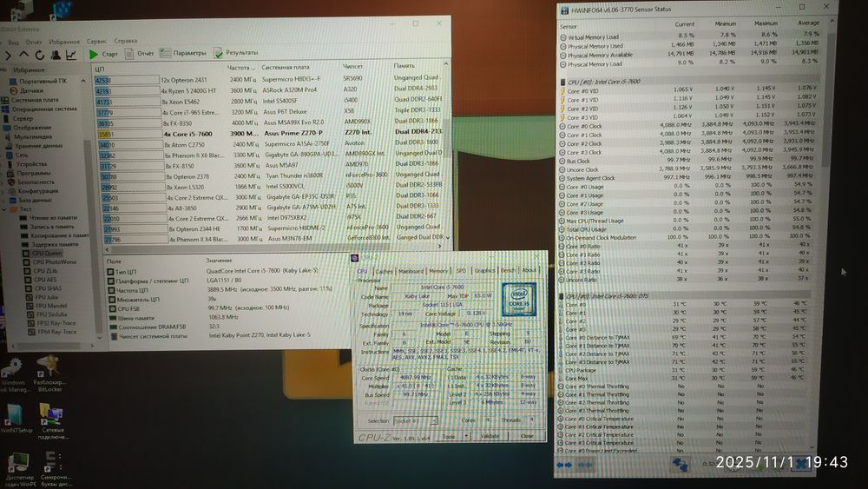Open the Справка menu in AIDA64
Viewport: 868px width, 489px height.
pos(126,41)
